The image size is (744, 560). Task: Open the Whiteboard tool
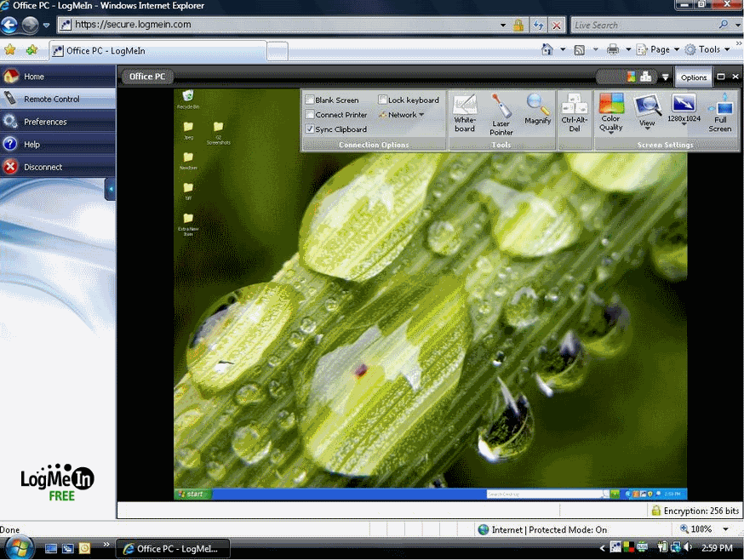(464, 112)
